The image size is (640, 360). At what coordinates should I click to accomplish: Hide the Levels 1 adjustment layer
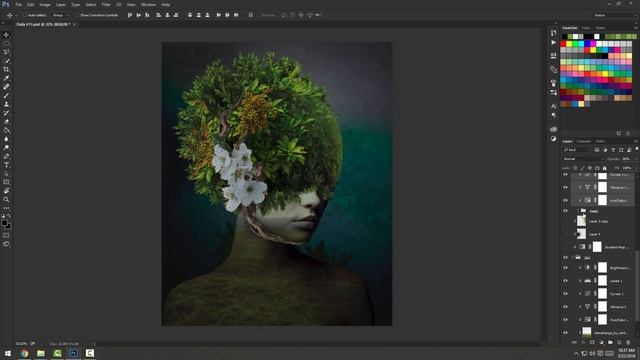[566, 281]
